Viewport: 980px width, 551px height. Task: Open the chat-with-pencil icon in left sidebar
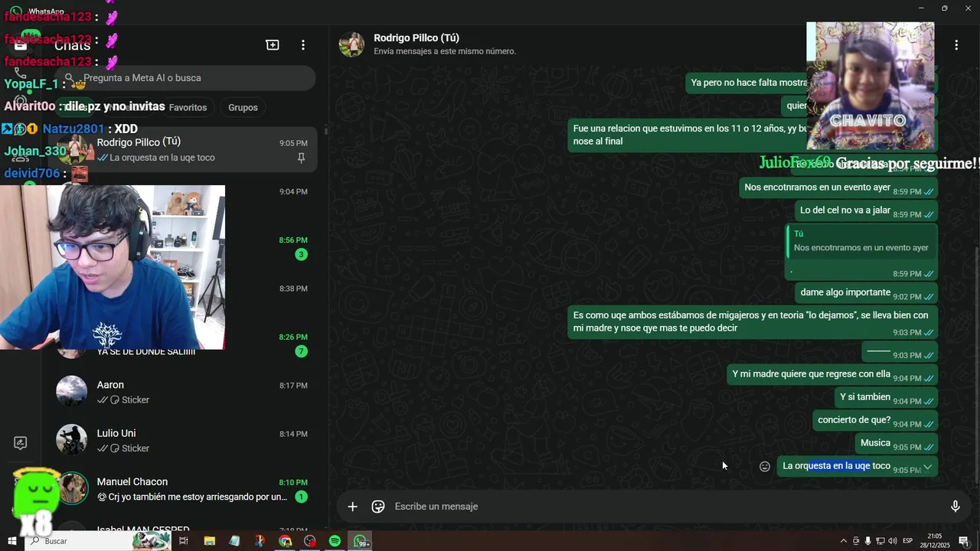point(21,443)
